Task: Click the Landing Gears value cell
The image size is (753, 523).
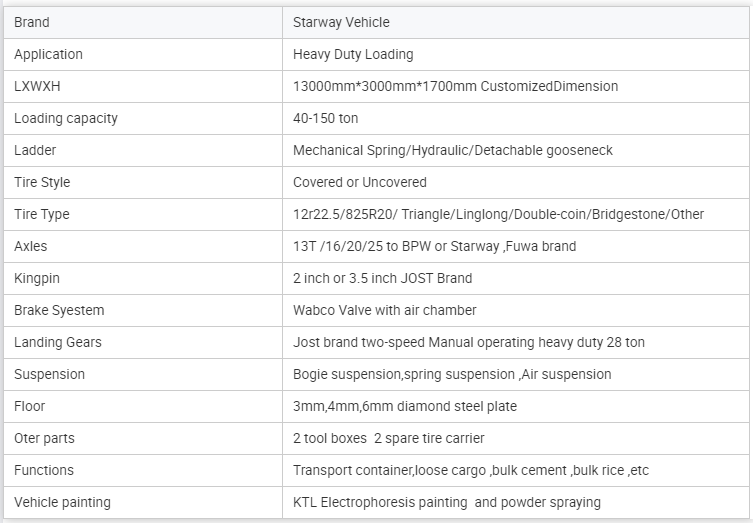Action: 516,342
